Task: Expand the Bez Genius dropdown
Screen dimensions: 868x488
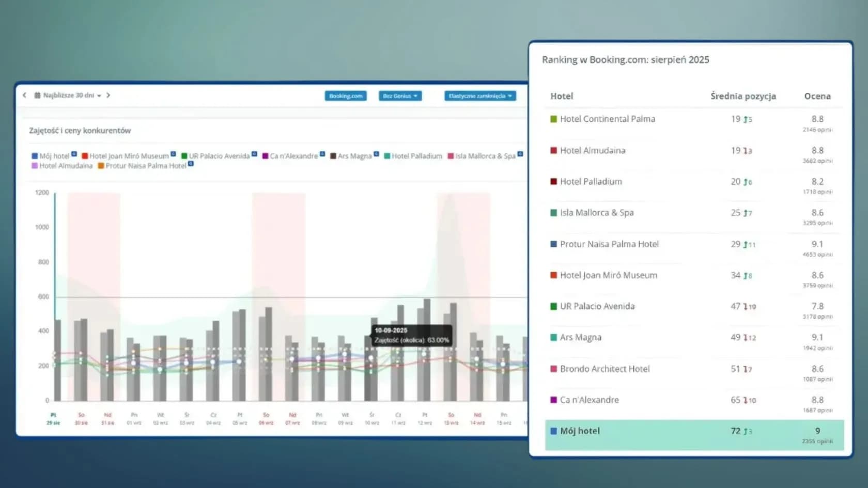Action: [400, 96]
